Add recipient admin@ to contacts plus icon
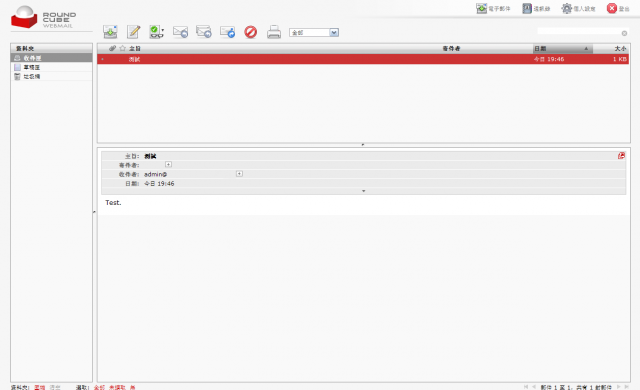 (239, 174)
